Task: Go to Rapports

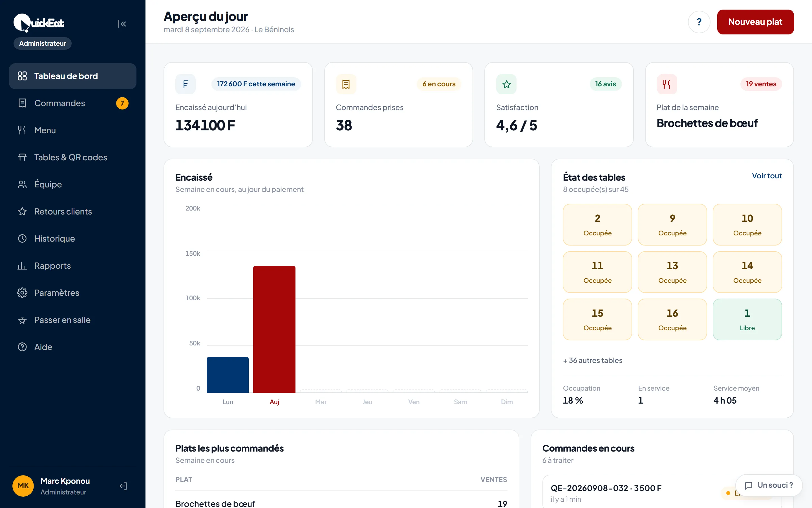Action: (72, 266)
